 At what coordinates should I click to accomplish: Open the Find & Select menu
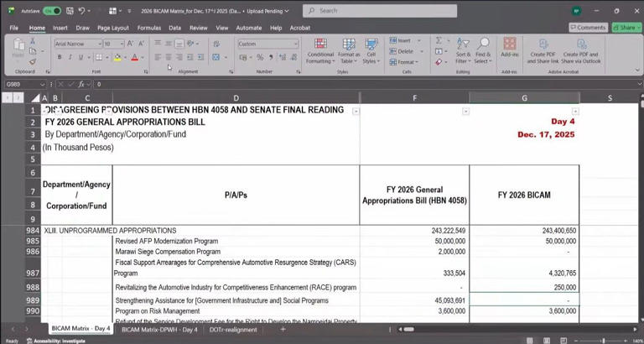point(483,51)
